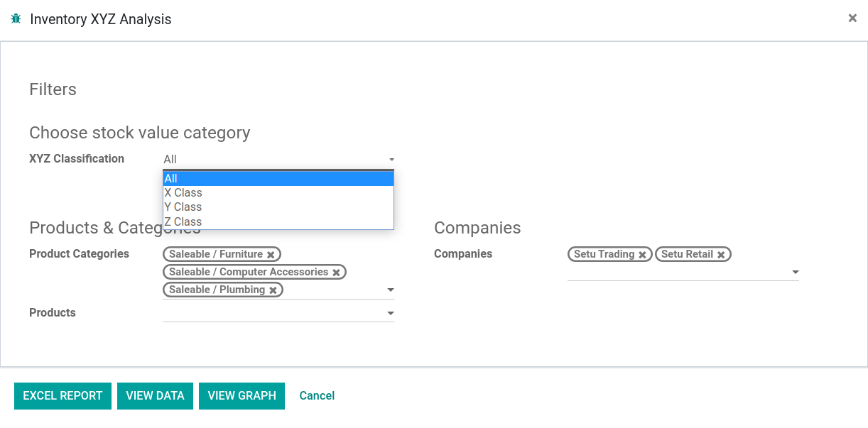Click the VIEW DATA button

pyautogui.click(x=155, y=396)
